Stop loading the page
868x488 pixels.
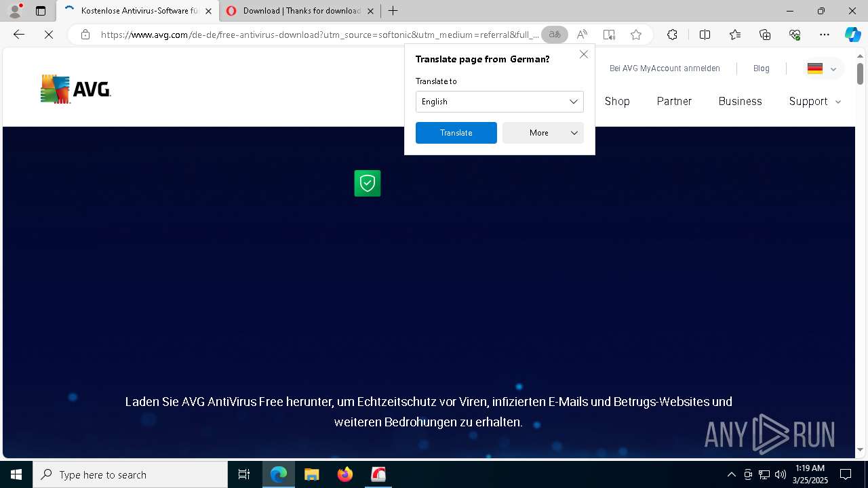click(49, 35)
